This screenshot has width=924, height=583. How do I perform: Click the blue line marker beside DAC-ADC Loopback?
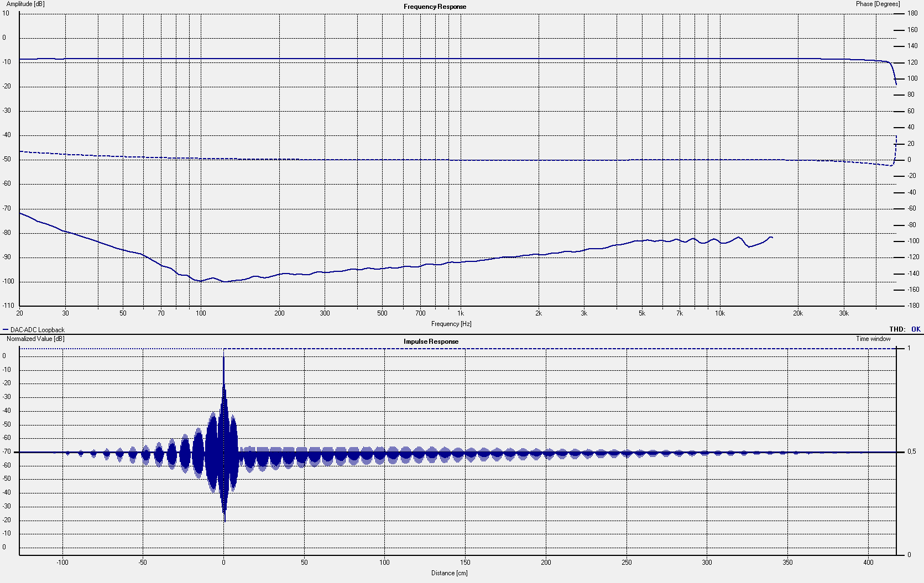click(6, 330)
